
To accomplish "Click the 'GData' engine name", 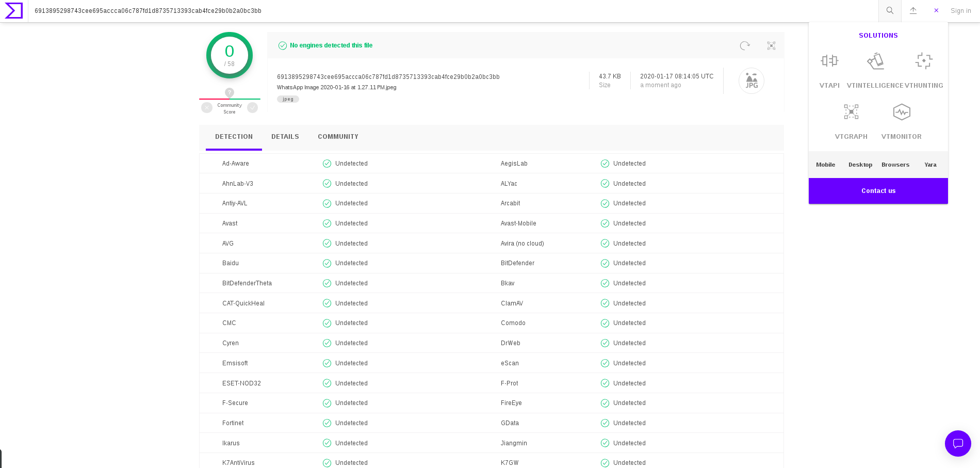I will (510, 423).
